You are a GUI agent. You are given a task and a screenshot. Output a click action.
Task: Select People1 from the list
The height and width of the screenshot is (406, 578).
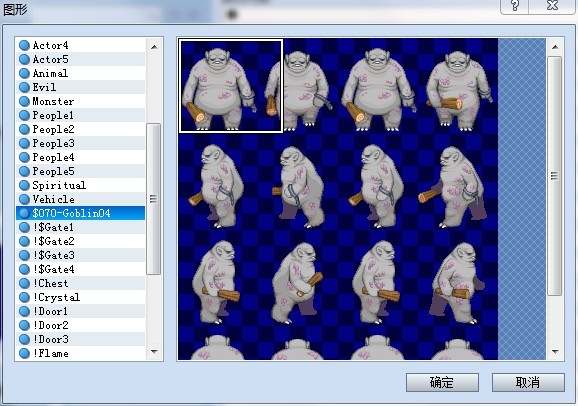pos(80,115)
